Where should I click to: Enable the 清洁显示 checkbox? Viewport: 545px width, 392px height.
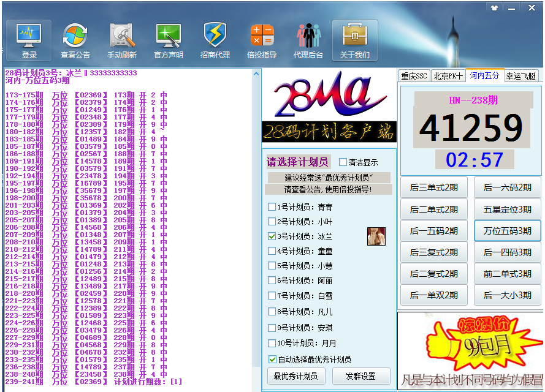(x=343, y=162)
